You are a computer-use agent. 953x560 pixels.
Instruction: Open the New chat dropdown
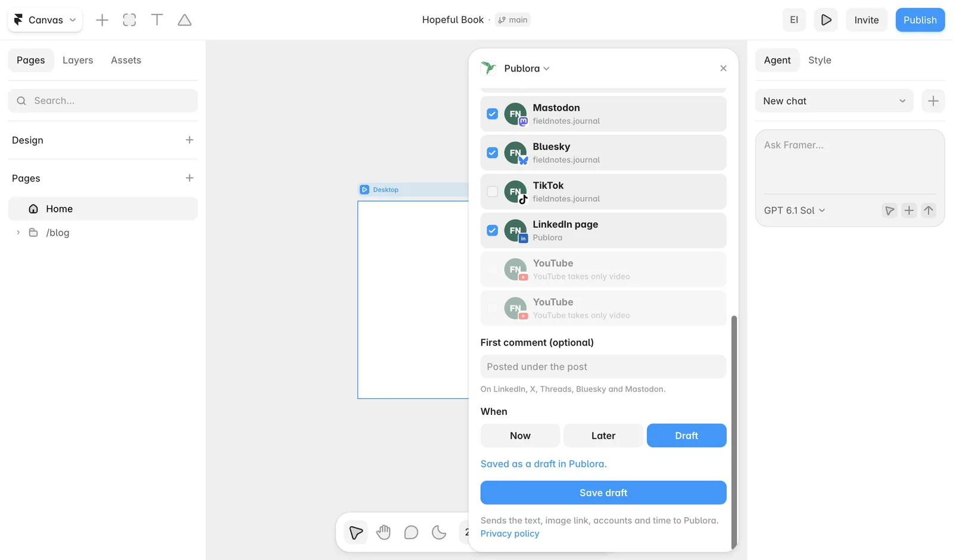pos(834,101)
